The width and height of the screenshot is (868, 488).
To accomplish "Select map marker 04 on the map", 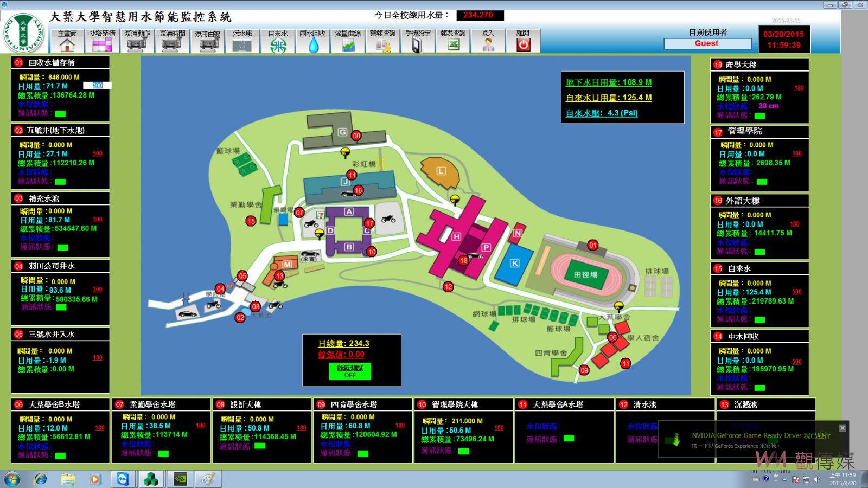I will [x=220, y=289].
